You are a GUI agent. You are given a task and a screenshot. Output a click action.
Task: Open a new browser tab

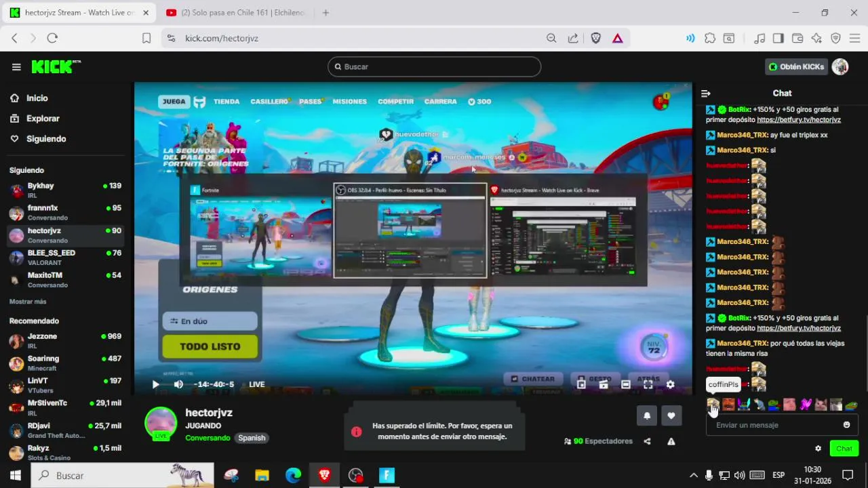tap(325, 13)
